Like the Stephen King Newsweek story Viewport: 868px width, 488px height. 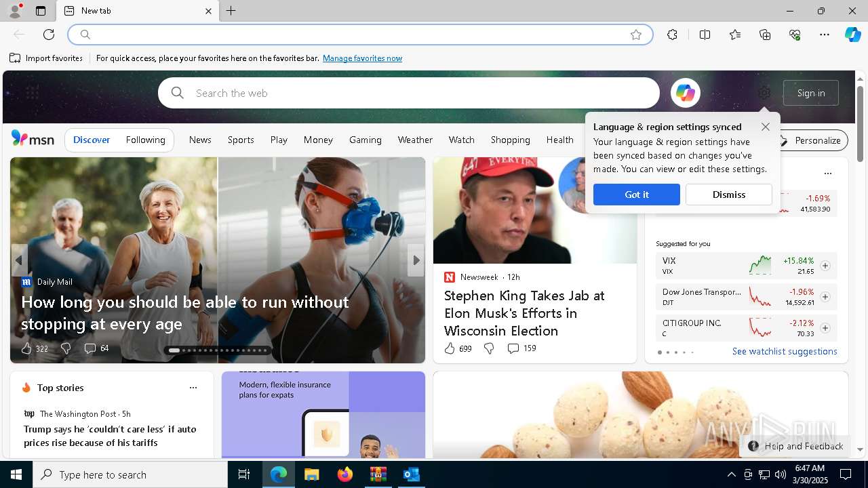coord(450,348)
